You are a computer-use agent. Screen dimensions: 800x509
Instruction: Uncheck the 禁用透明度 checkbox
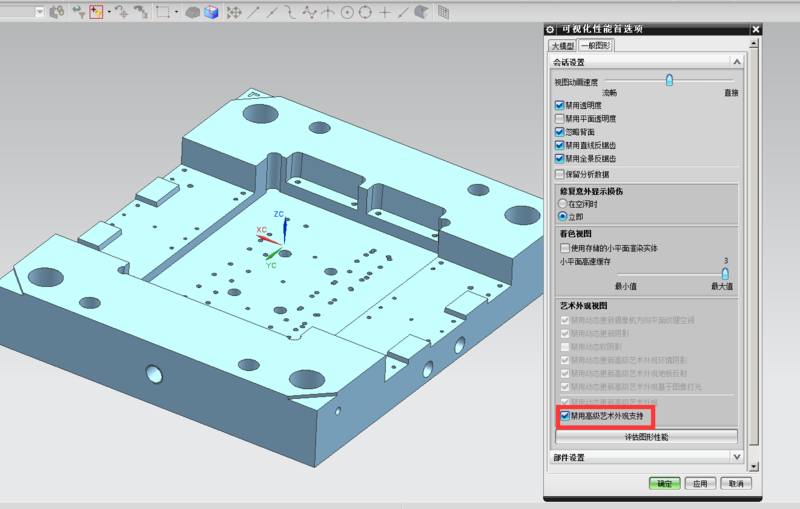click(560, 105)
